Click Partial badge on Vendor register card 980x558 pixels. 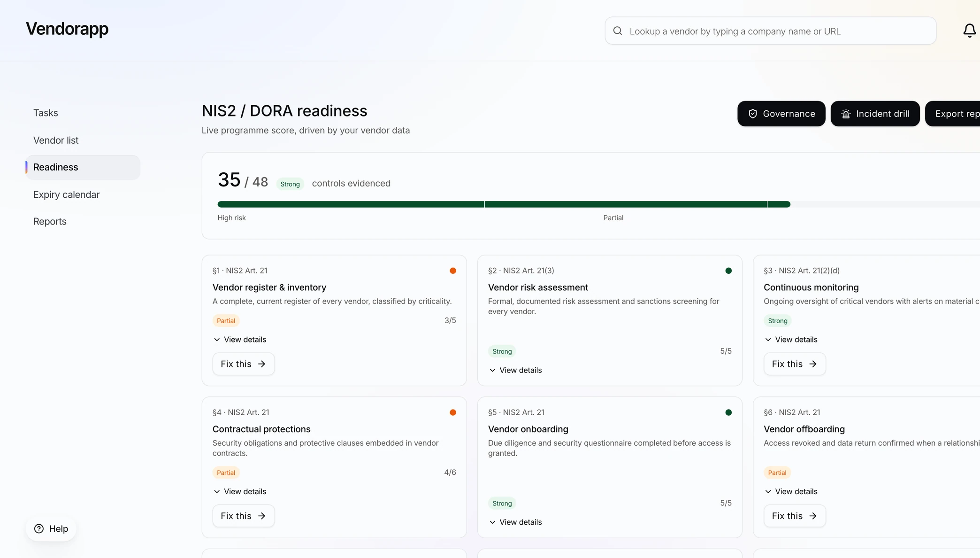tap(226, 321)
